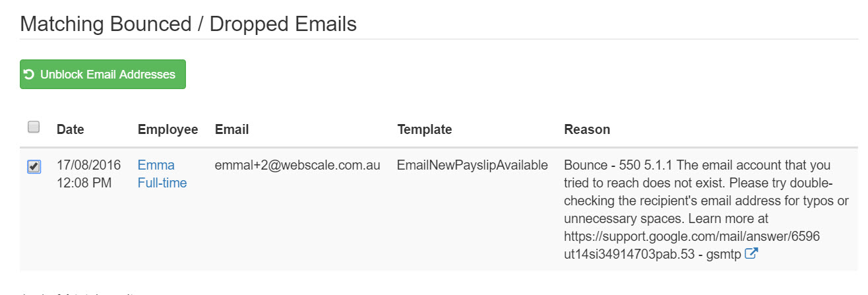The height and width of the screenshot is (295, 868).
Task: Tick the select-all checkbox in table header
Action: pyautogui.click(x=34, y=127)
